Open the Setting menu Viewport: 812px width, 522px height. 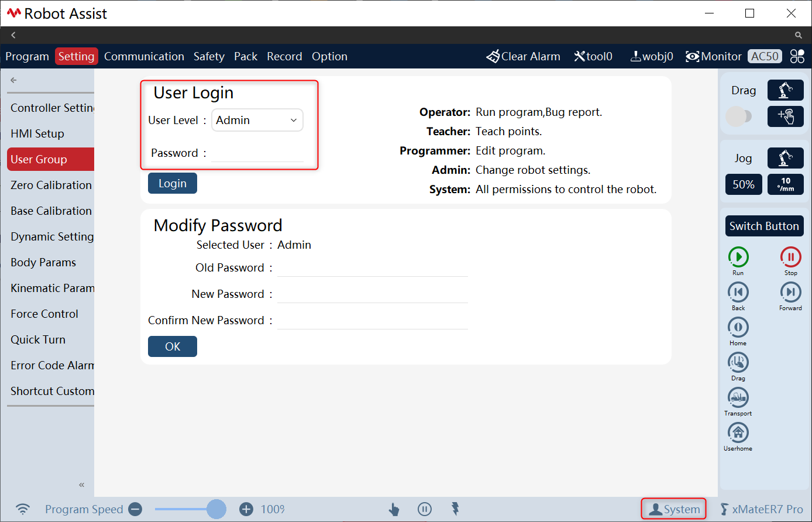[76, 56]
